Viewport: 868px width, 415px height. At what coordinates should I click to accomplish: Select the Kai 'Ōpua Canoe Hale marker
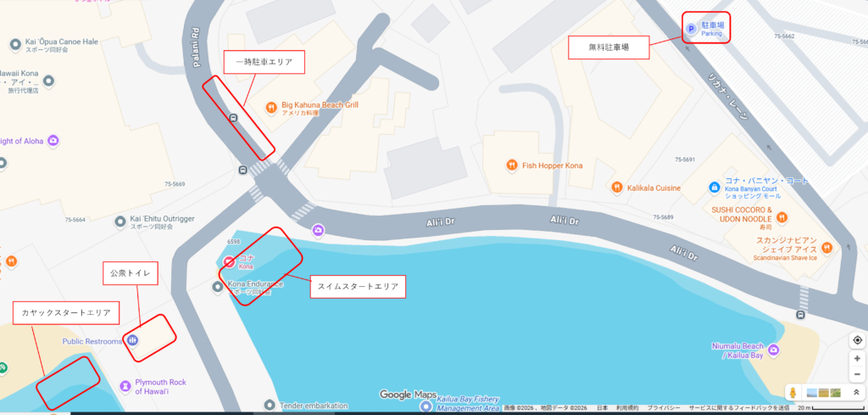(x=15, y=44)
